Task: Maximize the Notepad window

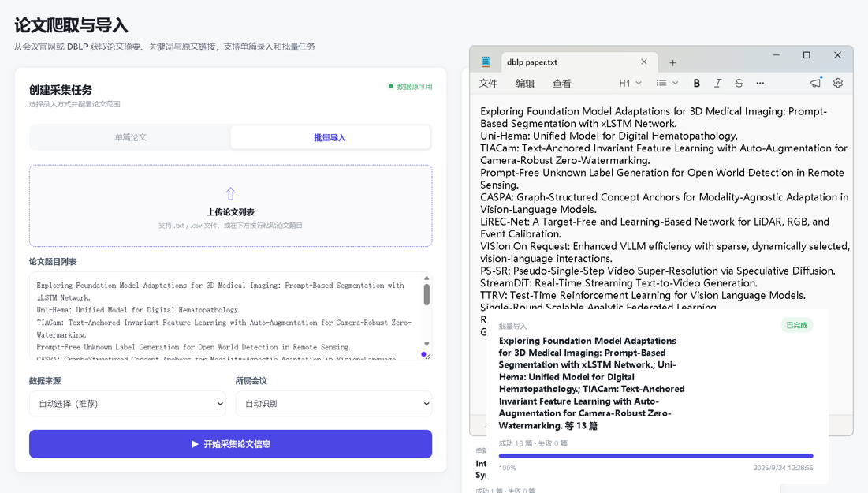Action: tap(807, 55)
